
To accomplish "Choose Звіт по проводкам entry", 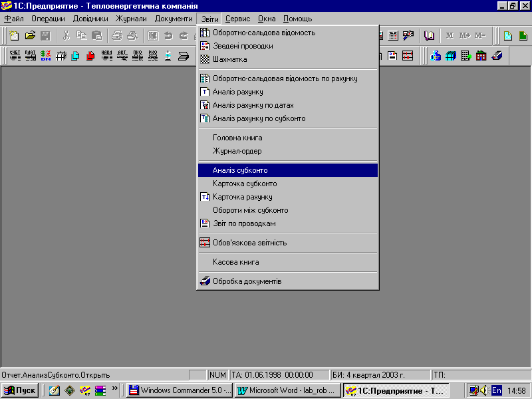I will [x=288, y=223].
